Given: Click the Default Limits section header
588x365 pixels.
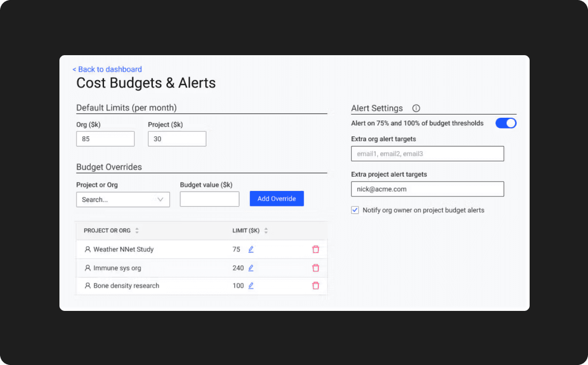Looking at the screenshot, I should (x=125, y=107).
